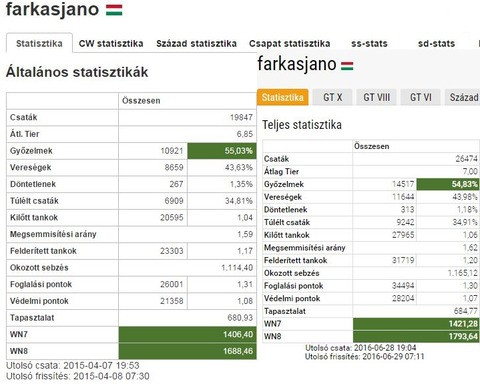The width and height of the screenshot is (480, 384).
Task: Click last battle date 2015-04-07 19:53
Action: coord(101,365)
